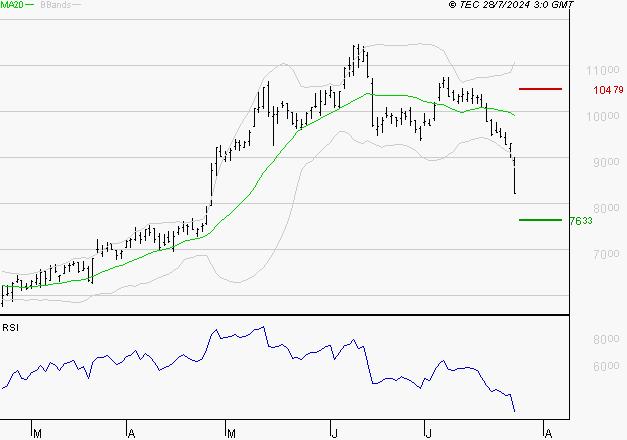627x440 pixels.
Task: Click the 11000 price axis label
Action: point(603,70)
